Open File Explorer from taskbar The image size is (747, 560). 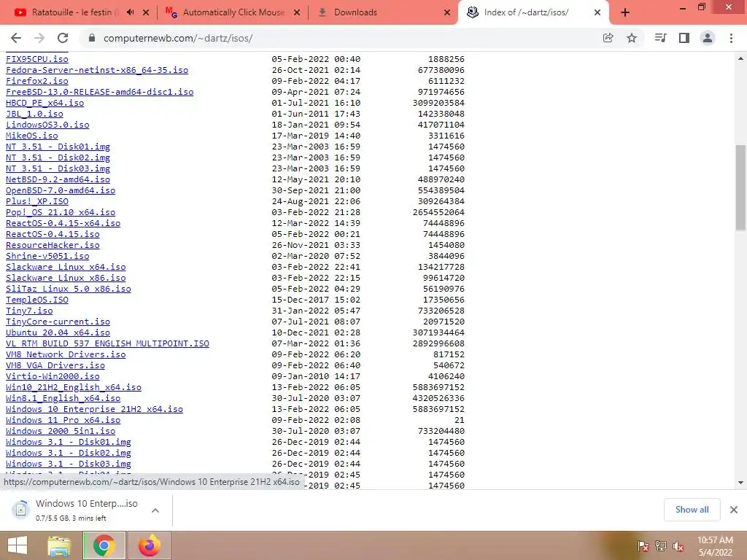tap(58, 545)
